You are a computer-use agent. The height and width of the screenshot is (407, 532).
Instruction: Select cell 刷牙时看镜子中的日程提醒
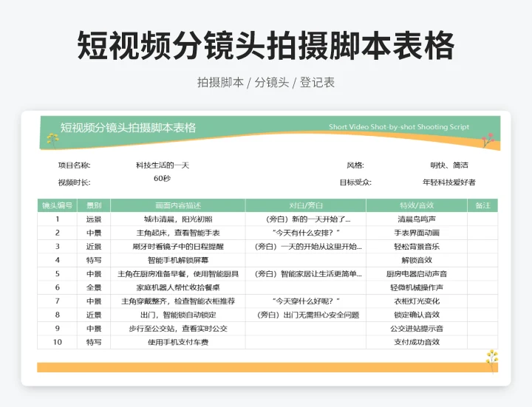coord(178,247)
